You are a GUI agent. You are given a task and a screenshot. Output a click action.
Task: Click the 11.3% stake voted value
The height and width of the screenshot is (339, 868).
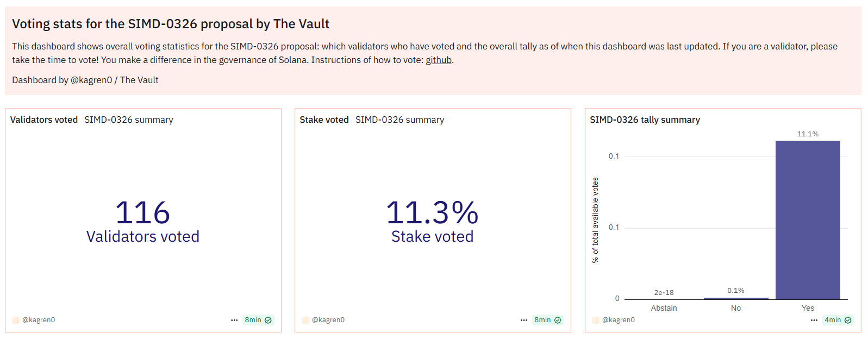point(432,212)
